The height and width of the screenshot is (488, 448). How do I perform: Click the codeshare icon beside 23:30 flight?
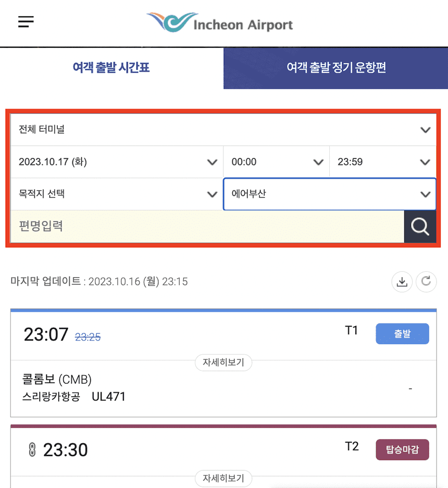coord(32,449)
